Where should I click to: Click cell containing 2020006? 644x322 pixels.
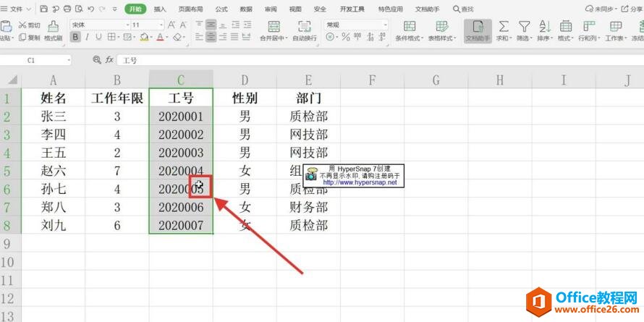click(181, 208)
